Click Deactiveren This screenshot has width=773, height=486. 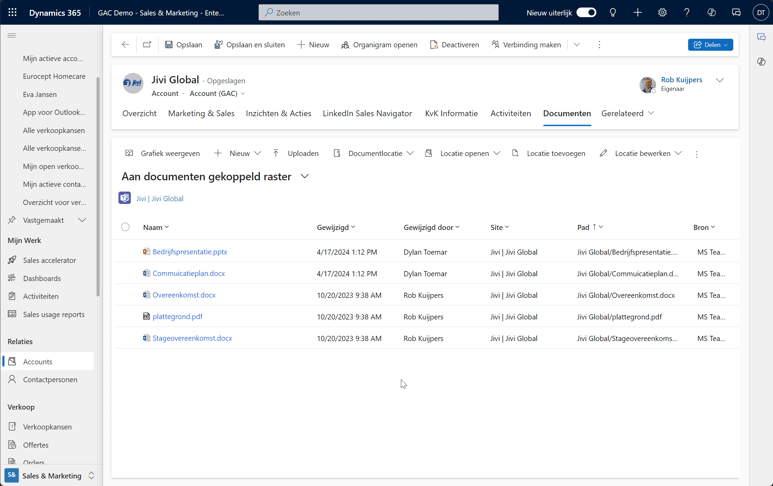point(455,44)
